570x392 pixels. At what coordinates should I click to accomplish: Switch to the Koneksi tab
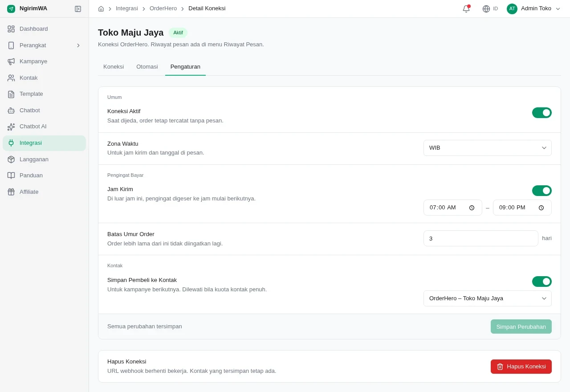[114, 67]
